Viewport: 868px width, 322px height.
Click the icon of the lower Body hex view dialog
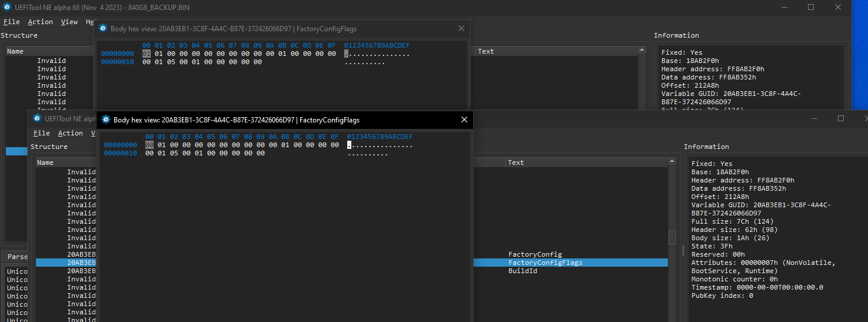pos(106,119)
